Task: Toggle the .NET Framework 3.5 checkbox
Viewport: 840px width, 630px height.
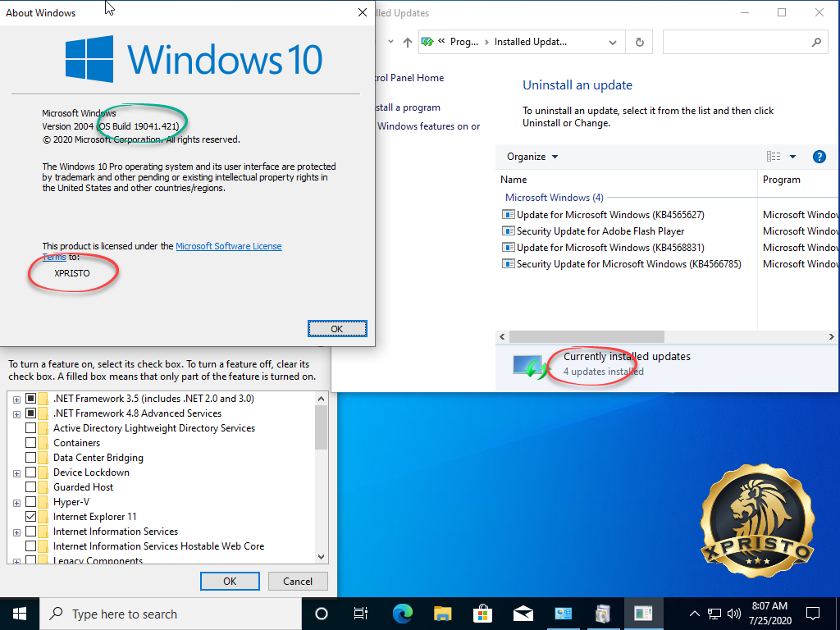Action: point(30,399)
